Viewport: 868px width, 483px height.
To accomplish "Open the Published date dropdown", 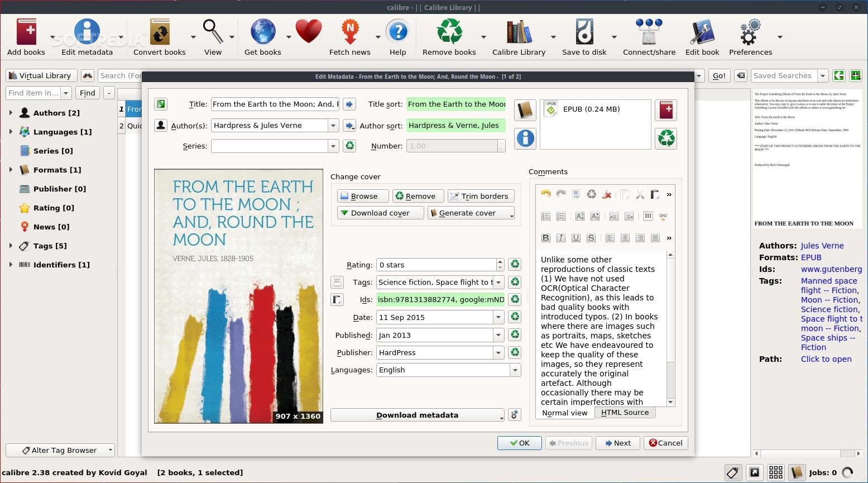I will [498, 335].
